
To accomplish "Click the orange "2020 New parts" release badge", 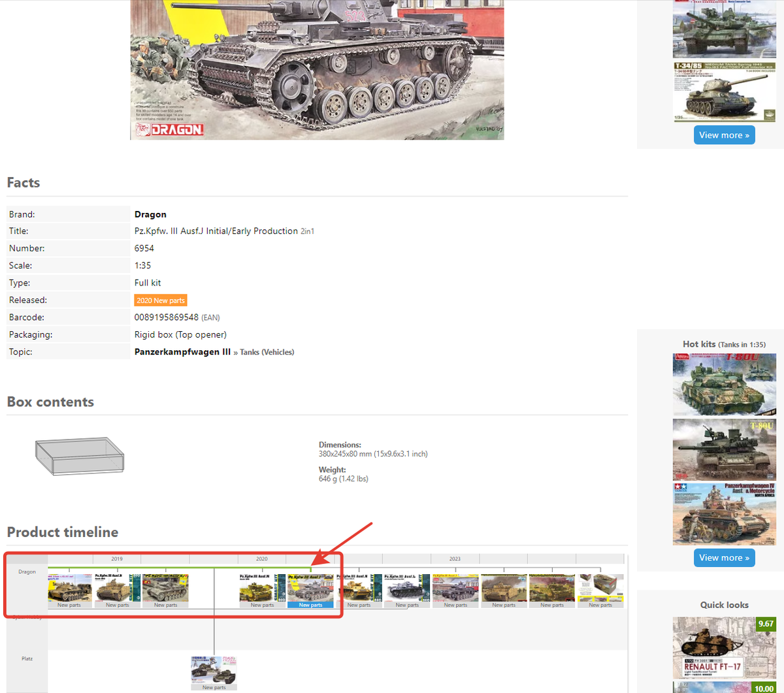I will coord(161,300).
